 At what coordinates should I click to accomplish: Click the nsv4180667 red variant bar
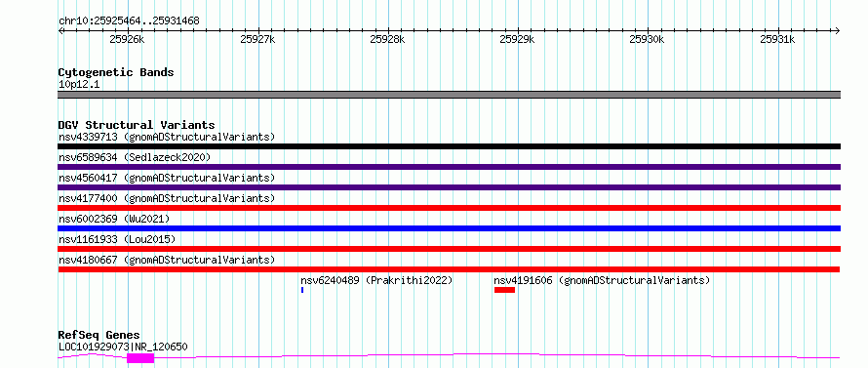tap(449, 269)
